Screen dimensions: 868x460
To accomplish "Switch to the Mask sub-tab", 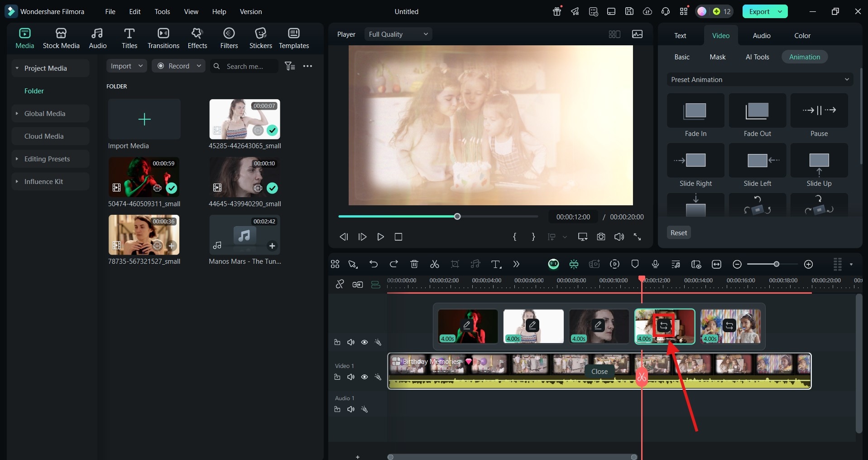I will (717, 57).
